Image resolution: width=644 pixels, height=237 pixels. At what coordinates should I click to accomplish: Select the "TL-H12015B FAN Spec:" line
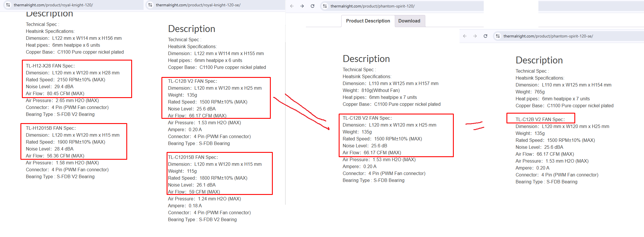coord(51,128)
